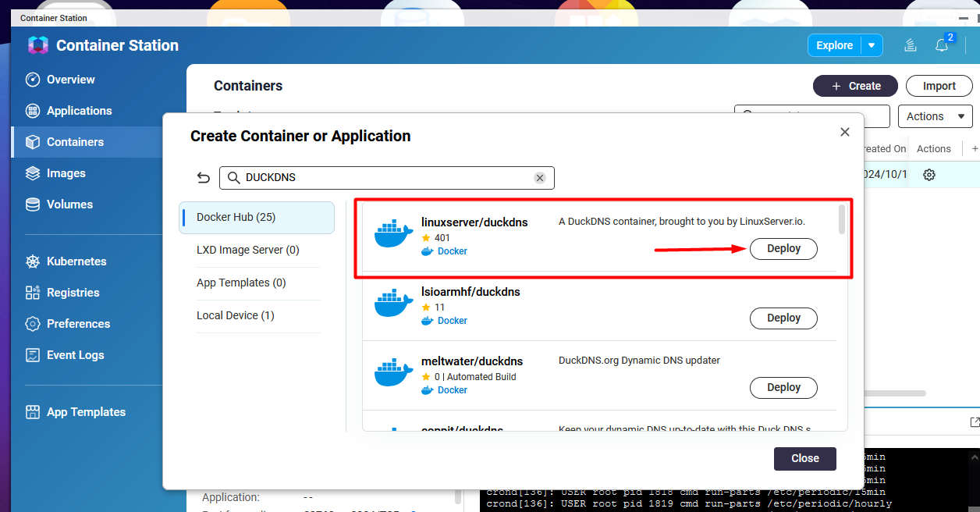
Task: Deploy the meltwater/duckdns image
Action: pyautogui.click(x=783, y=388)
